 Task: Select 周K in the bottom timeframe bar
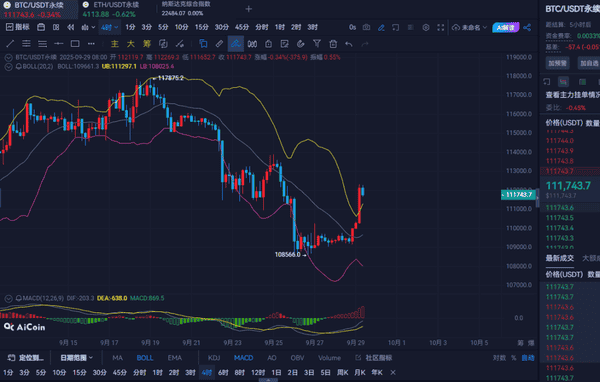pyautogui.click(x=342, y=372)
